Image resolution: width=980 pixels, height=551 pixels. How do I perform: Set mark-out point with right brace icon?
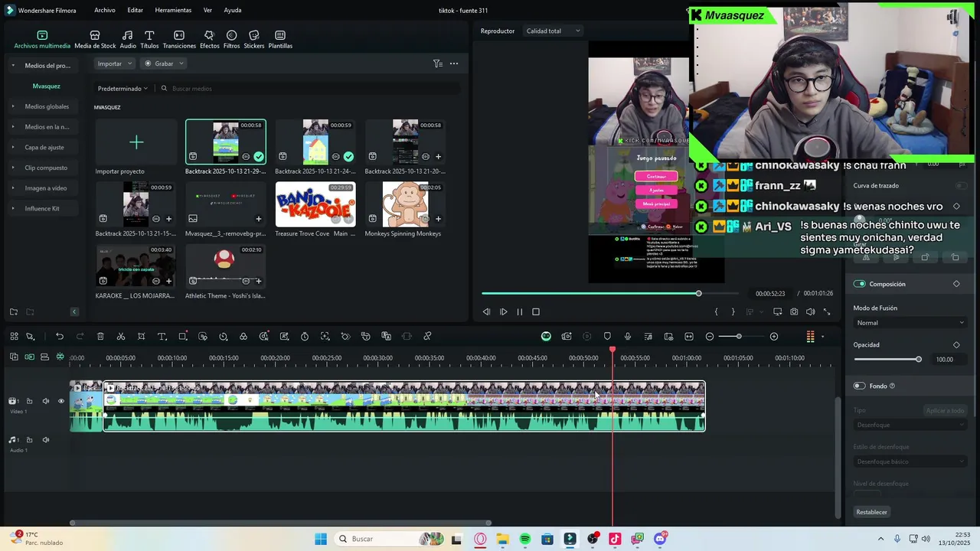click(733, 312)
